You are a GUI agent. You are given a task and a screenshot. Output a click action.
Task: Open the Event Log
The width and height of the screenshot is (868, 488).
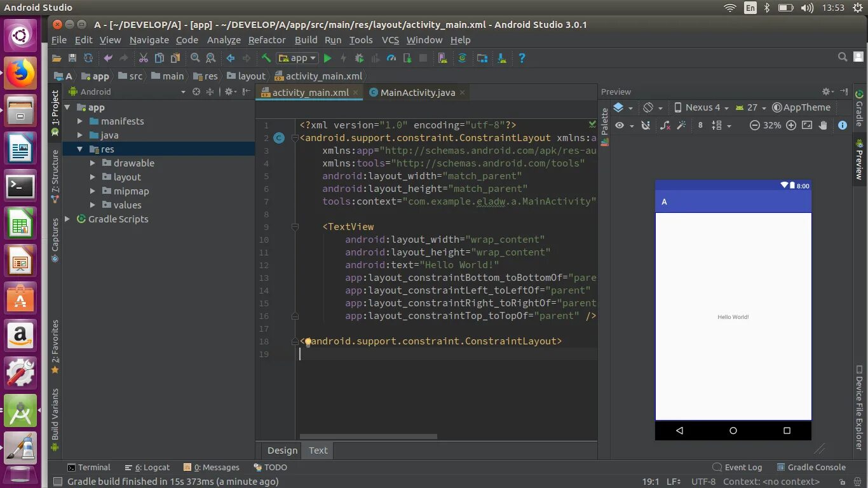(x=737, y=467)
